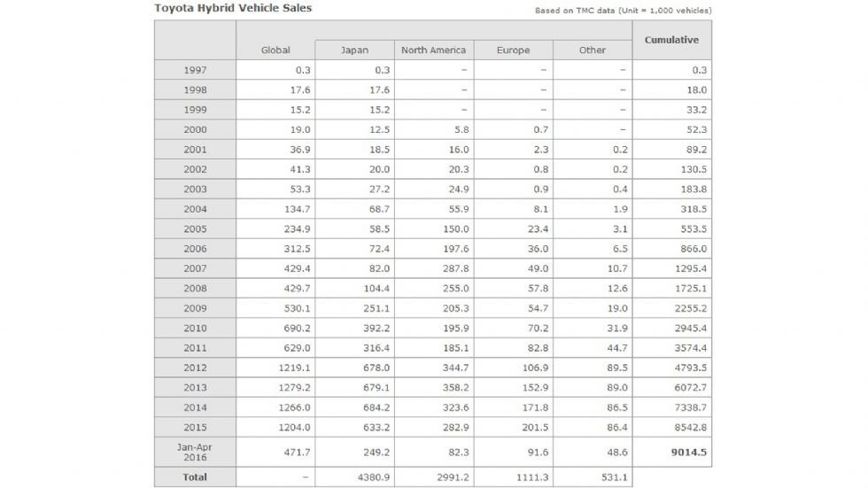Click 2010 North America value 195.9
Viewport: 868px width, 488px height.
(x=455, y=328)
